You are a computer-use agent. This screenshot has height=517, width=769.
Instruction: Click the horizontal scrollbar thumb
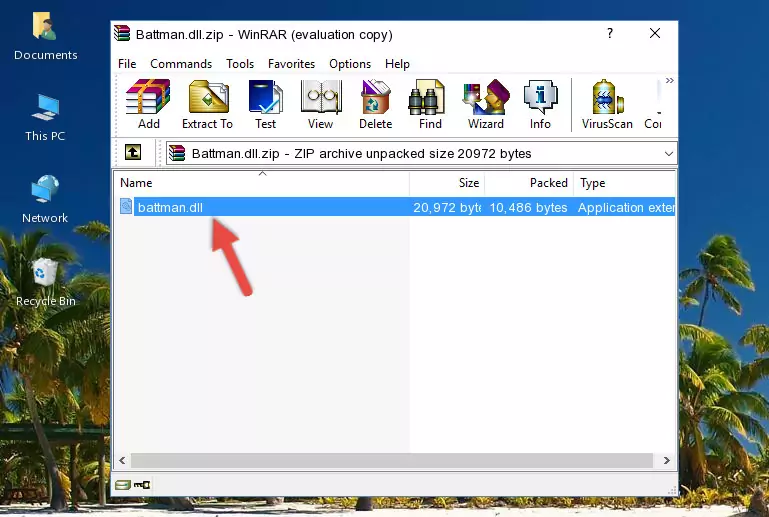pyautogui.click(x=392, y=461)
